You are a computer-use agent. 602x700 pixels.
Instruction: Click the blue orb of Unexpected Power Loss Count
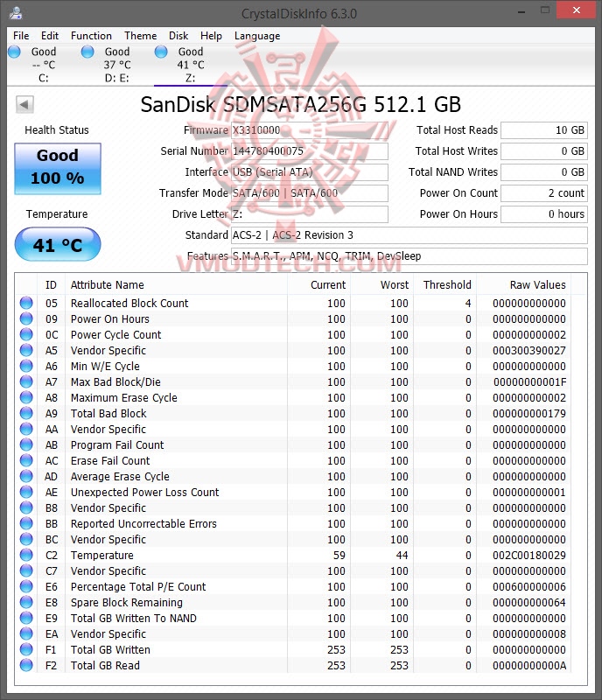point(26,492)
